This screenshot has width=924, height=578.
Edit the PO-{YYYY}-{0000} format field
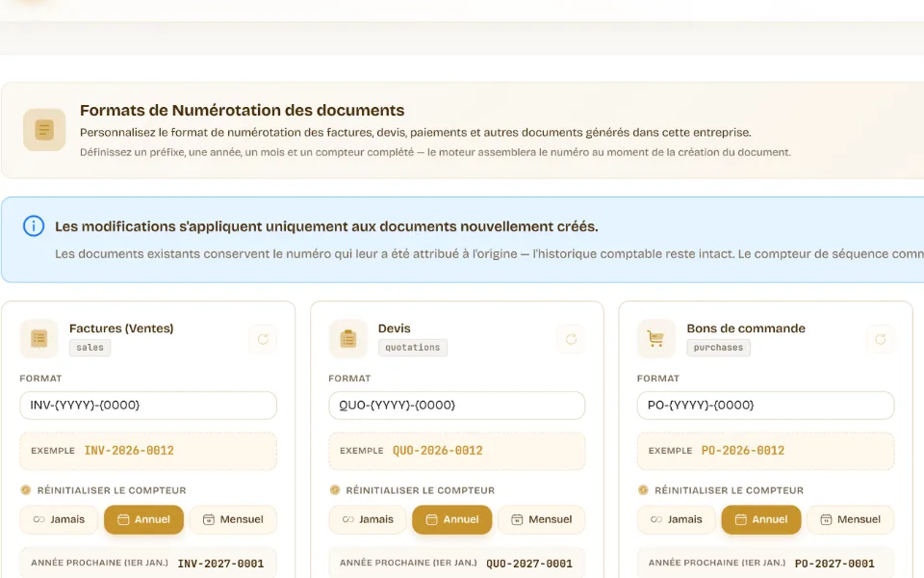765,406
